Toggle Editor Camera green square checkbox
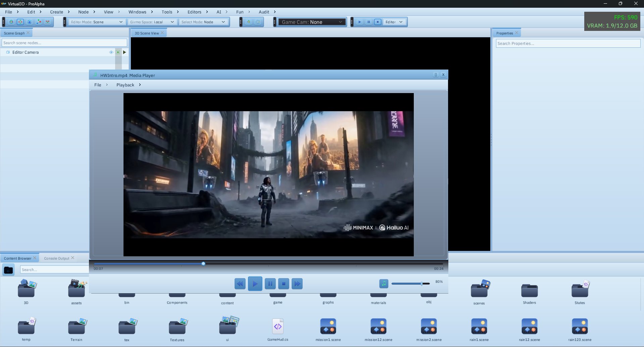The image size is (644, 347). coord(118,52)
